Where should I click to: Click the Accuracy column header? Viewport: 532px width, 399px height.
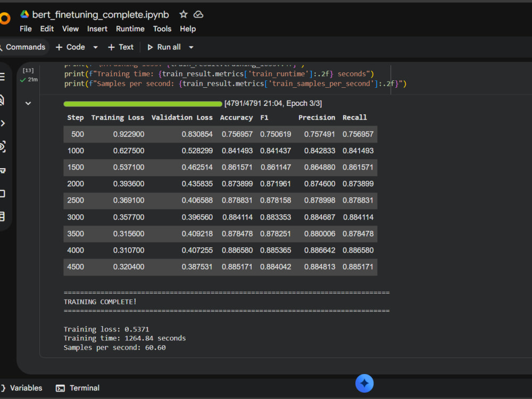tap(236, 118)
